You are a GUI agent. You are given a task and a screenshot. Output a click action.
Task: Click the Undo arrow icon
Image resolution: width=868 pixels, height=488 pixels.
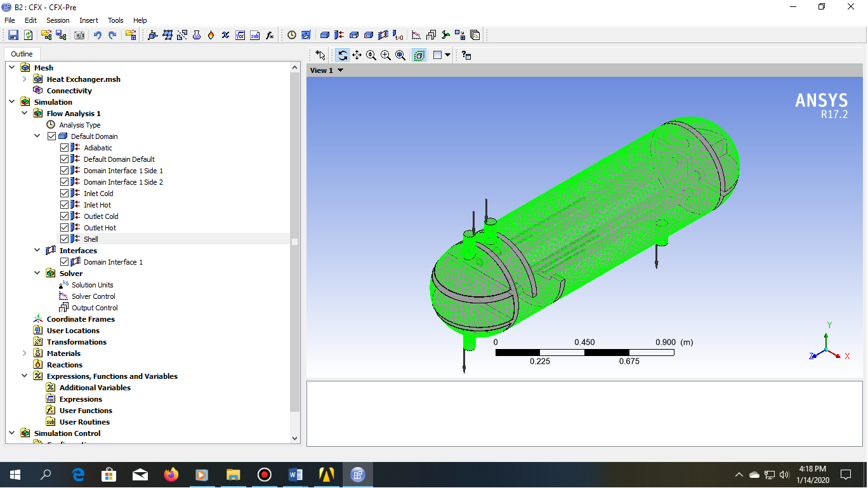click(x=97, y=36)
